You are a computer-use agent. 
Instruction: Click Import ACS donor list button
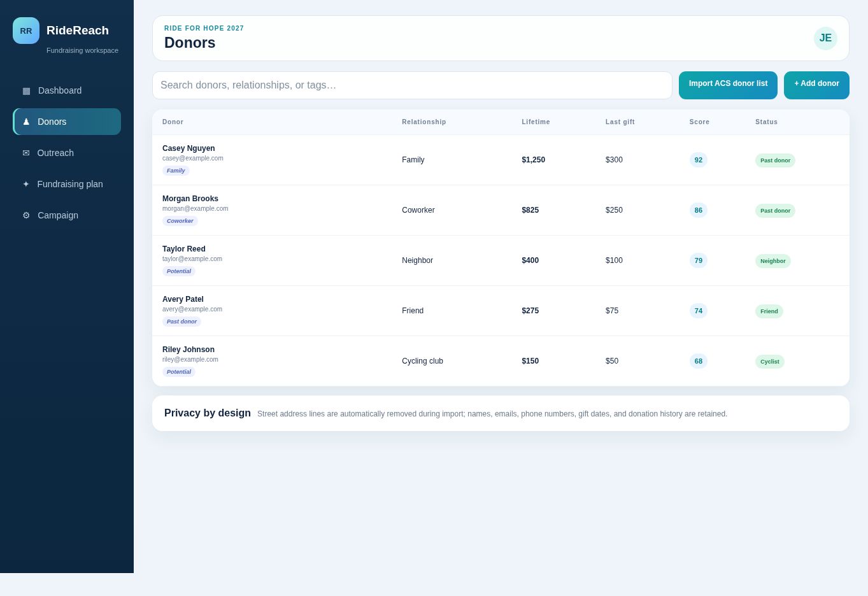pyautogui.click(x=728, y=85)
